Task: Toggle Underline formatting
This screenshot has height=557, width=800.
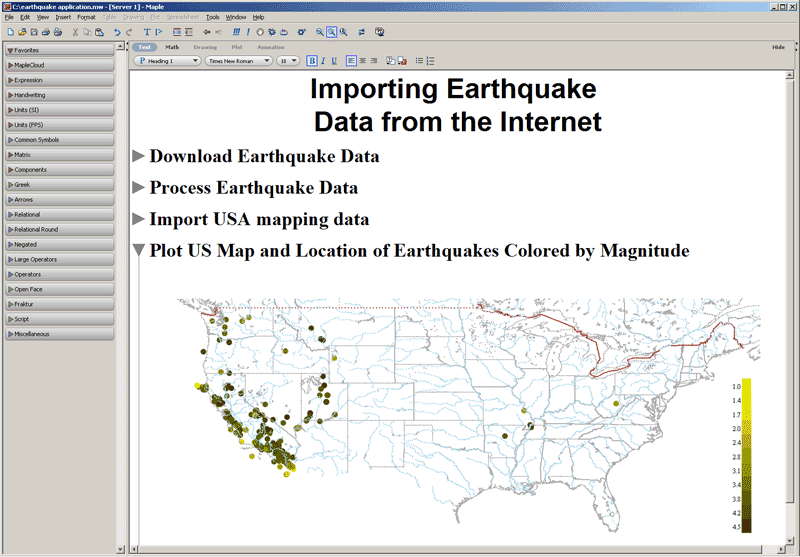Action: pos(333,61)
